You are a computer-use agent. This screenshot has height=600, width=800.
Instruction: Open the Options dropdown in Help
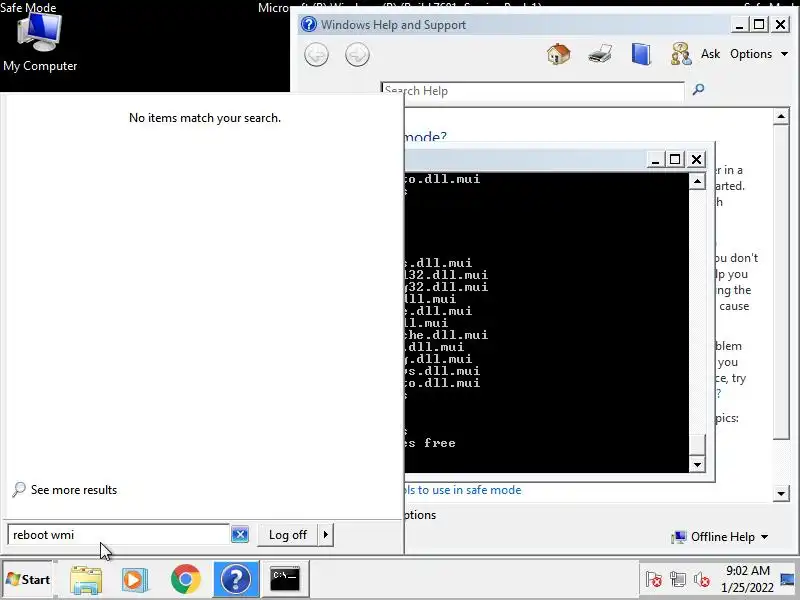[759, 54]
